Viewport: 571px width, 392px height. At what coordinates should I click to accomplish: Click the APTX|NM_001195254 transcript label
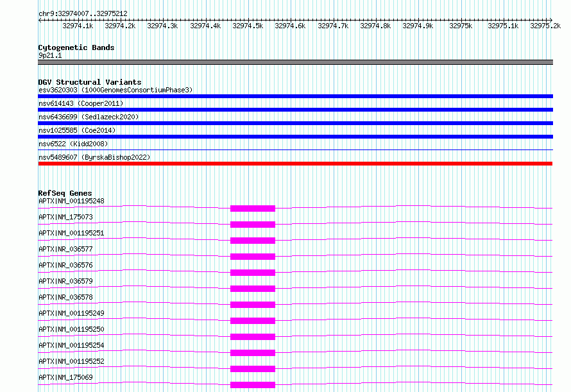click(71, 345)
